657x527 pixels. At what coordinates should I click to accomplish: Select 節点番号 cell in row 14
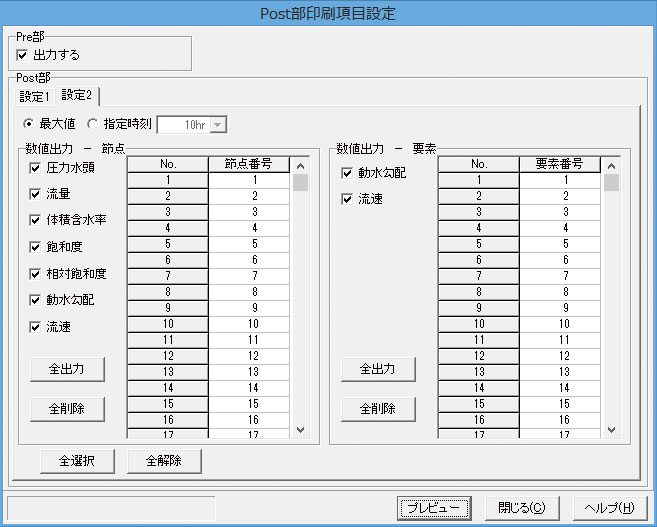pyautogui.click(x=249, y=388)
